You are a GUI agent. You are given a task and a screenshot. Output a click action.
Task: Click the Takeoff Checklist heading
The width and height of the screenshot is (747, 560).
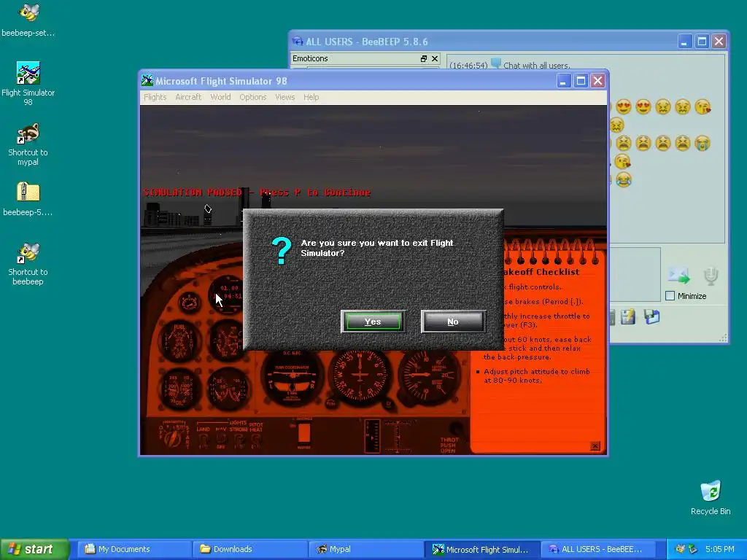[x=541, y=272]
